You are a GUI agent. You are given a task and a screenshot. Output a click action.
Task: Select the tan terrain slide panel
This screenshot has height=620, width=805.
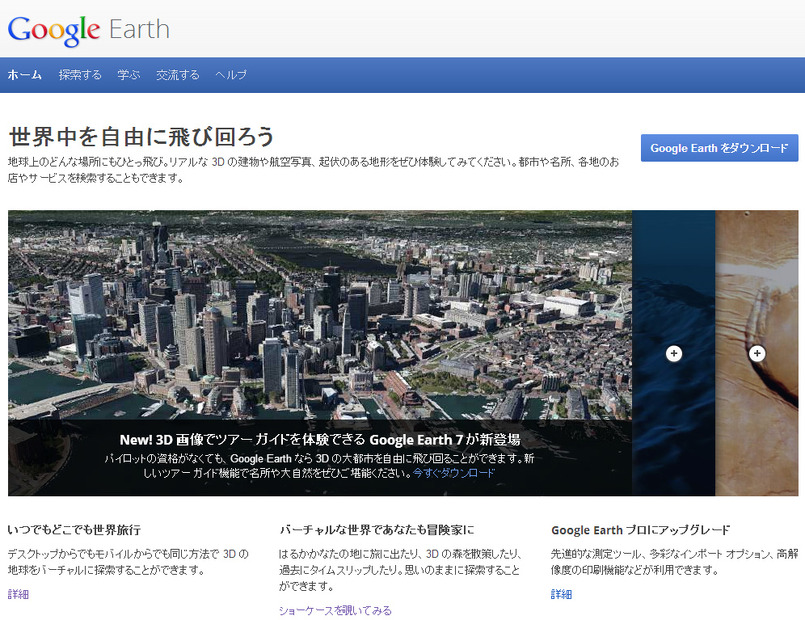757,353
